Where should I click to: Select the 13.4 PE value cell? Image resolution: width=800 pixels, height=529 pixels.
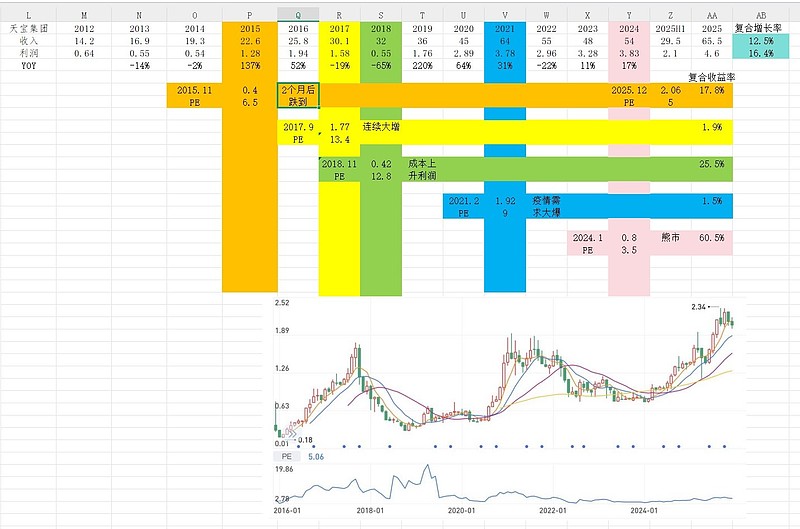coord(339,139)
